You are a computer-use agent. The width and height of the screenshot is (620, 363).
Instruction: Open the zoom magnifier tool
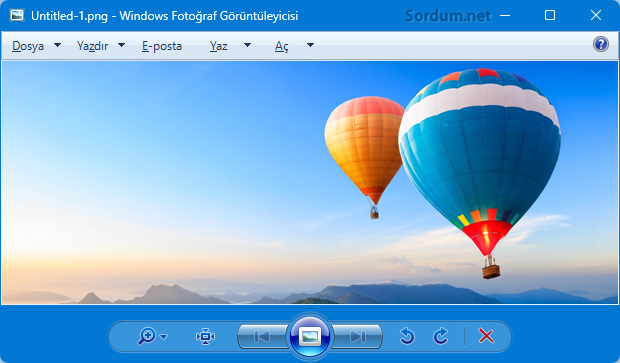(147, 337)
